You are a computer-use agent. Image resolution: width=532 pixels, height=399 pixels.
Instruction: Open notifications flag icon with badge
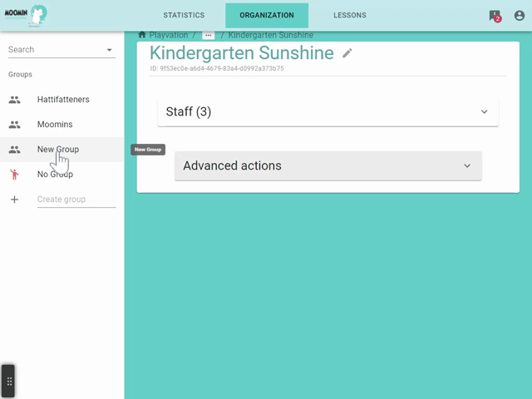(x=495, y=16)
